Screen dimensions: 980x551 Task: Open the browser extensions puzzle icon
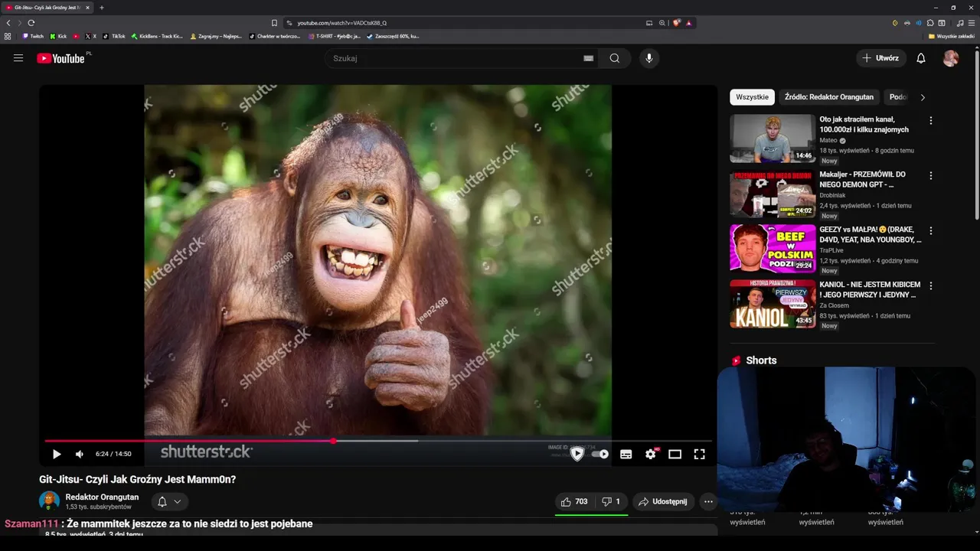tap(930, 23)
